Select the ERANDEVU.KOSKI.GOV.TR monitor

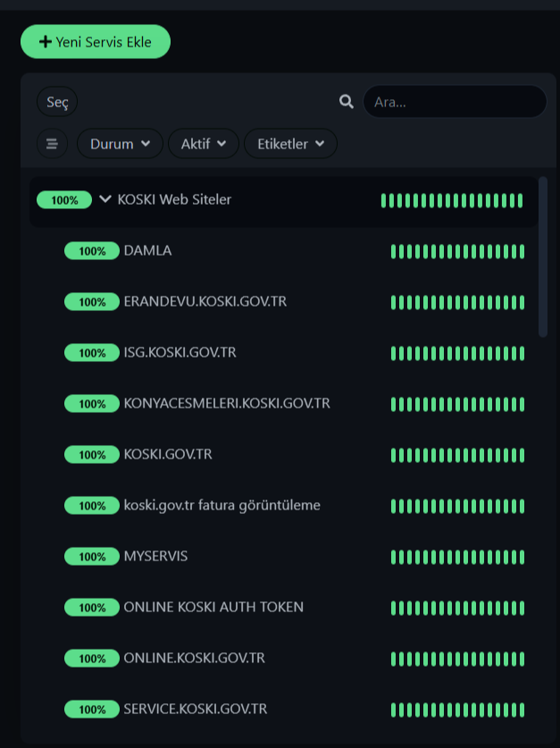(205, 302)
